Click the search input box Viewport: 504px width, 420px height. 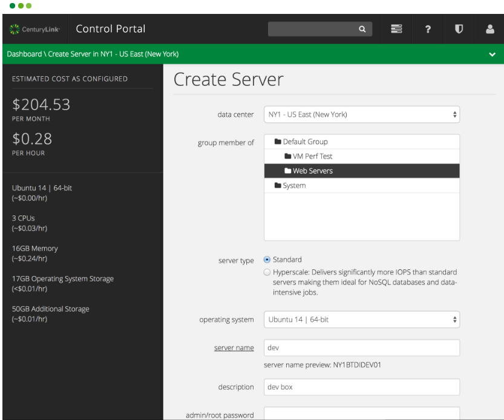pyautogui.click(x=320, y=29)
